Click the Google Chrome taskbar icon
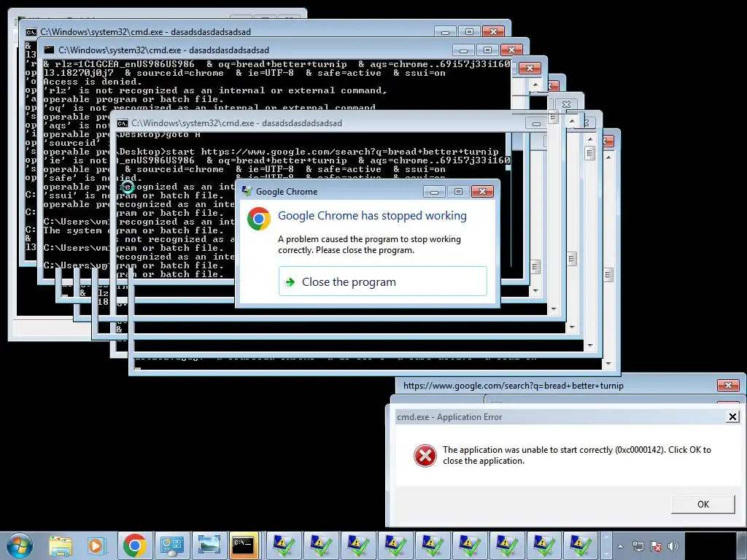Screen dimensions: 747x560 tap(135, 545)
